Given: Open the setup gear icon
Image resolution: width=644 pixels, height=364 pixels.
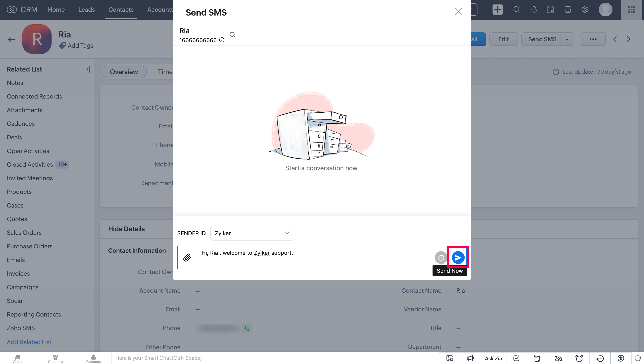Looking at the screenshot, I should [585, 10].
